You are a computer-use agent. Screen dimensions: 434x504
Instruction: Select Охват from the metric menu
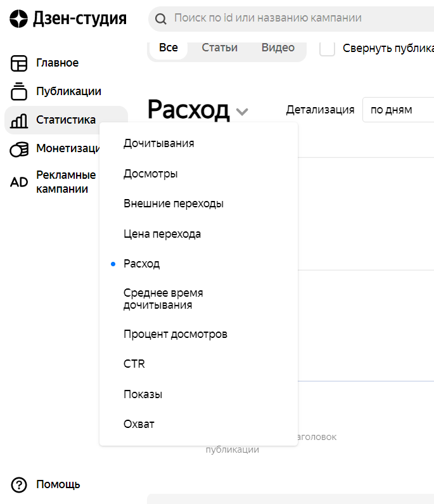coord(139,424)
